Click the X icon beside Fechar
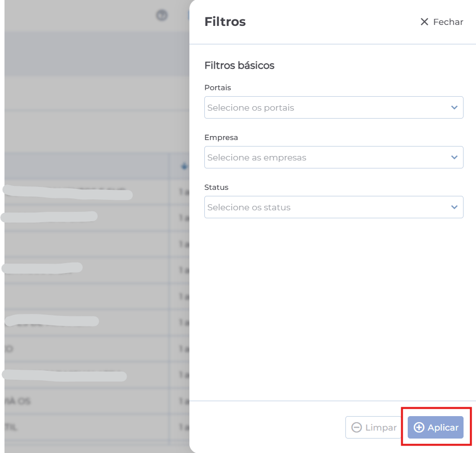 (424, 22)
